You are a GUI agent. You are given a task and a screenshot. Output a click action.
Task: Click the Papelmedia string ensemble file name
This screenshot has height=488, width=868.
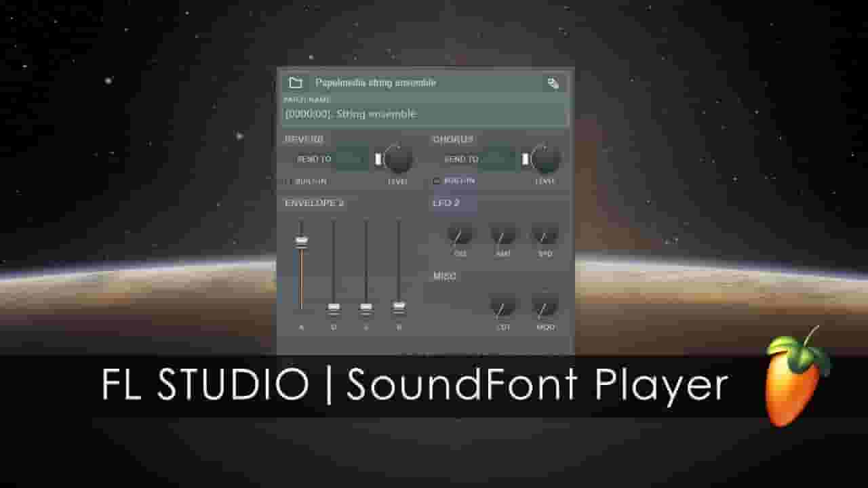coord(376,83)
